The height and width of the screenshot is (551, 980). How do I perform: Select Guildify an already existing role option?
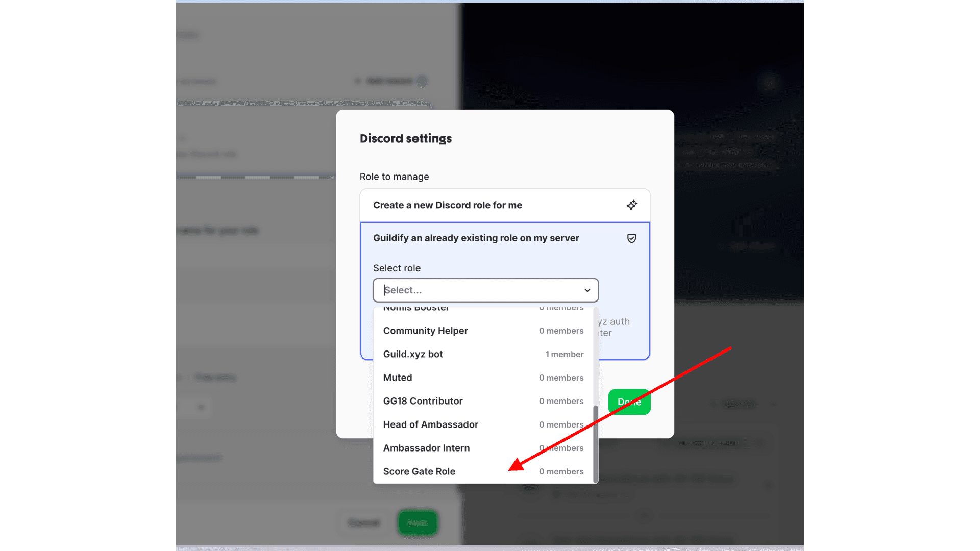[476, 238]
